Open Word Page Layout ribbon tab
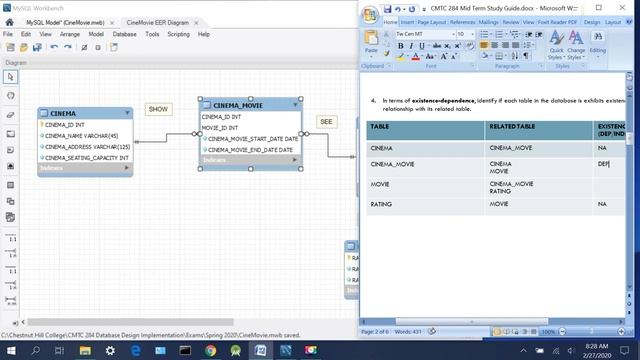 point(431,22)
